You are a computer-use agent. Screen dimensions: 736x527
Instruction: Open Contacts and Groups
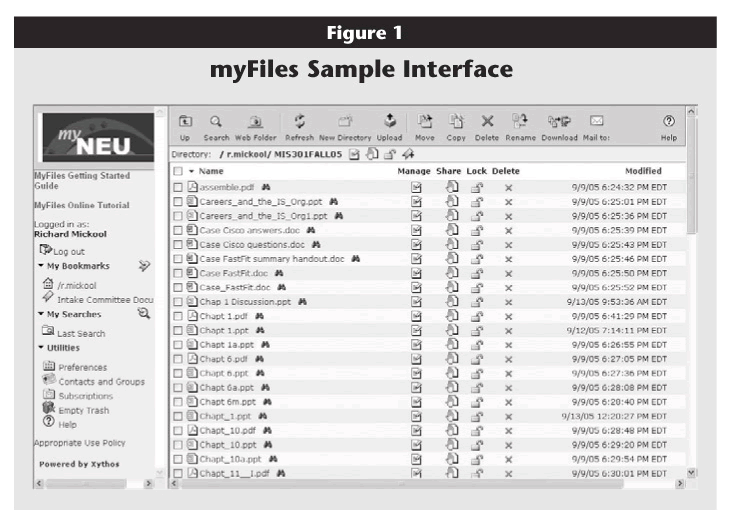[100, 381]
